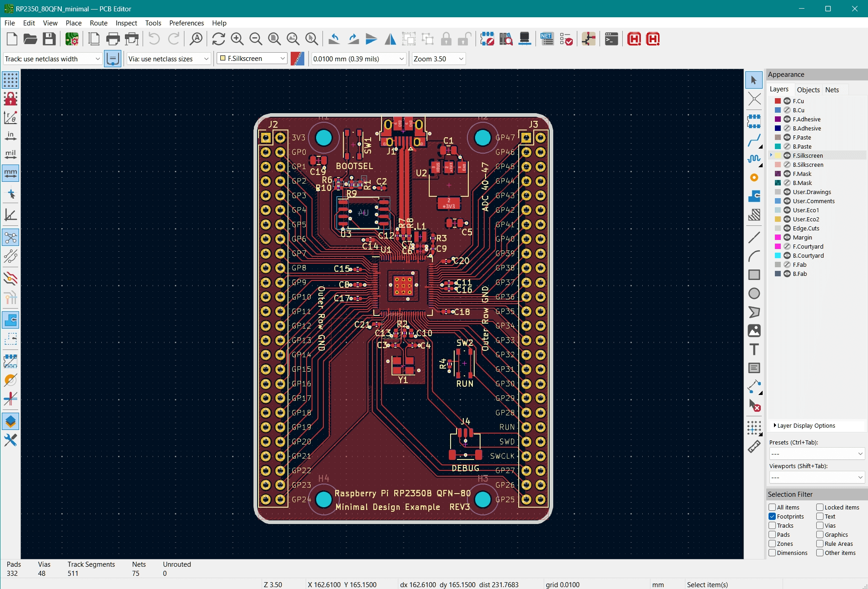Open the Scripting Console icon
868x589 pixels.
(x=611, y=39)
